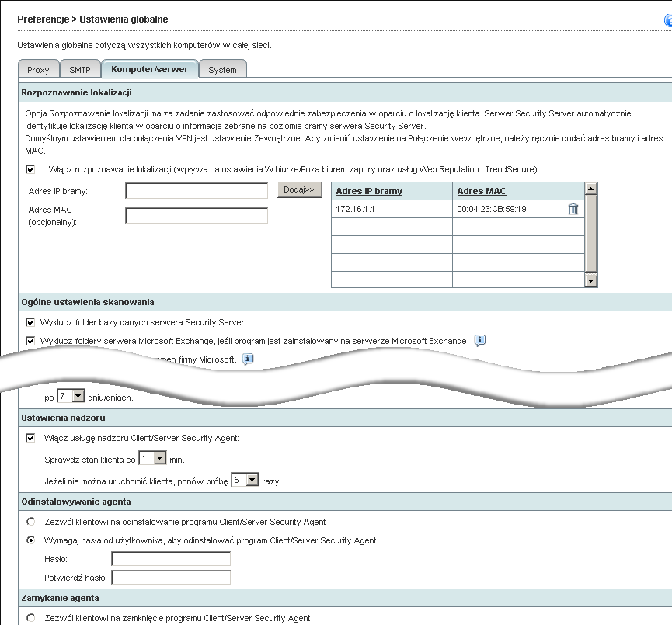Select the 172.16.1.1 table cell
Viewport: 672px width, 625px height.
tap(392, 209)
